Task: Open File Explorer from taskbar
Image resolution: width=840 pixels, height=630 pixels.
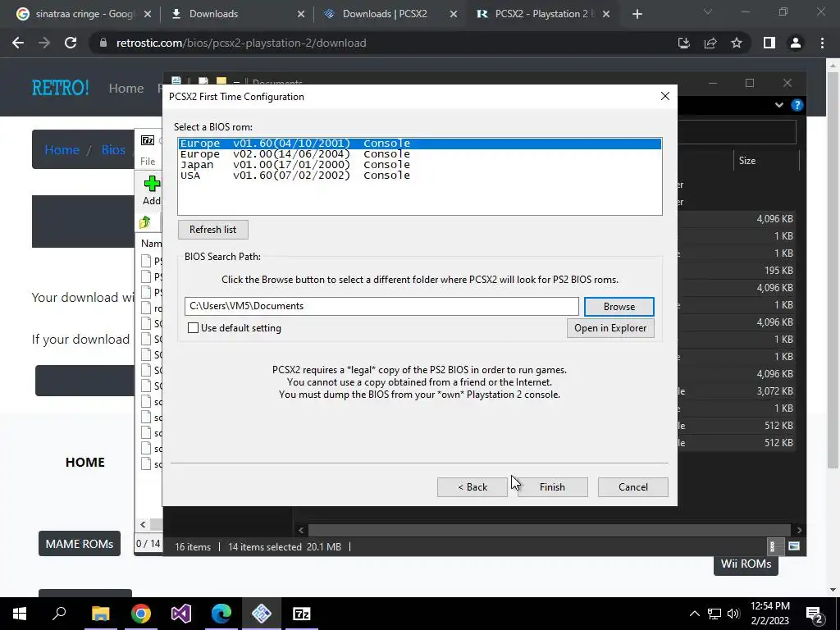Action: click(100, 614)
